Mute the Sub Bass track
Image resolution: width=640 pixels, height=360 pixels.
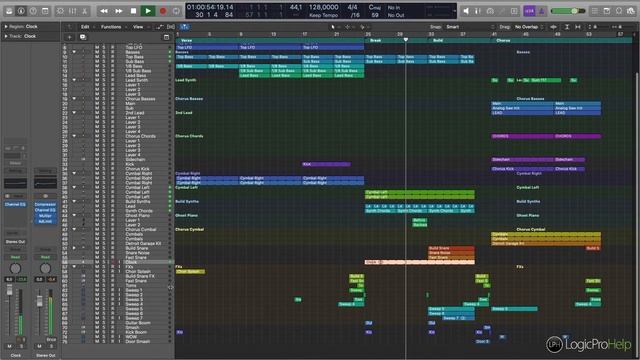click(x=97, y=62)
